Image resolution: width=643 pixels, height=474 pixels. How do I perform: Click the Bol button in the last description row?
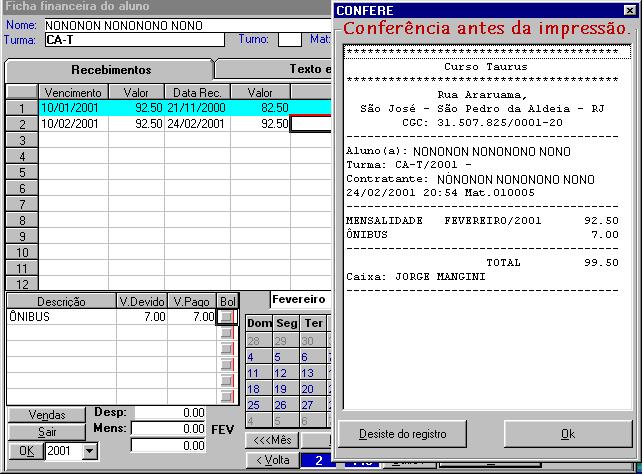[x=227, y=396]
